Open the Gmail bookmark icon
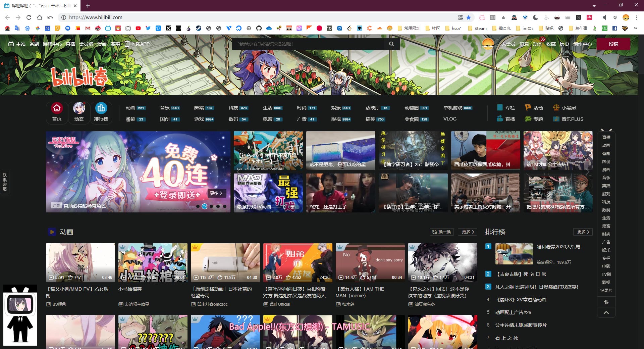The height and width of the screenshot is (349, 644). [88, 28]
